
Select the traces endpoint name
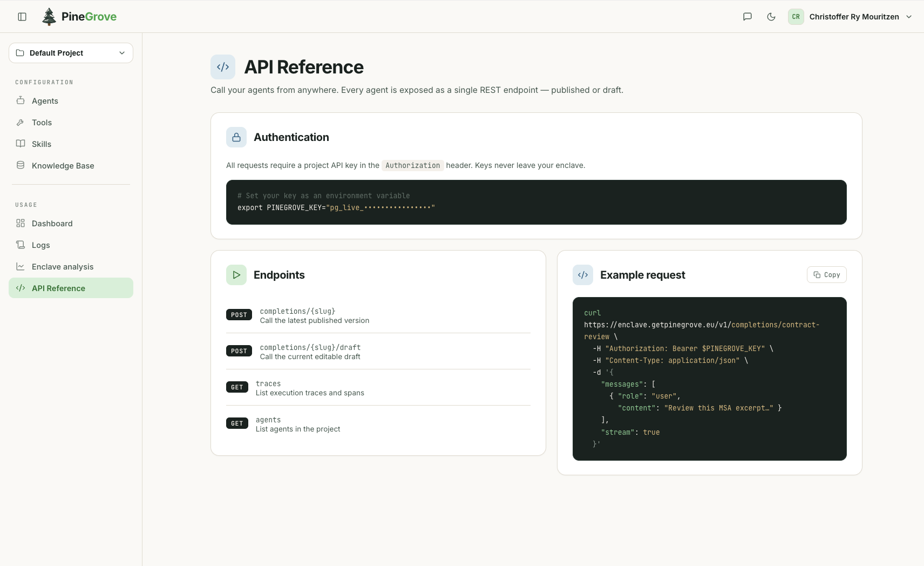(268, 383)
